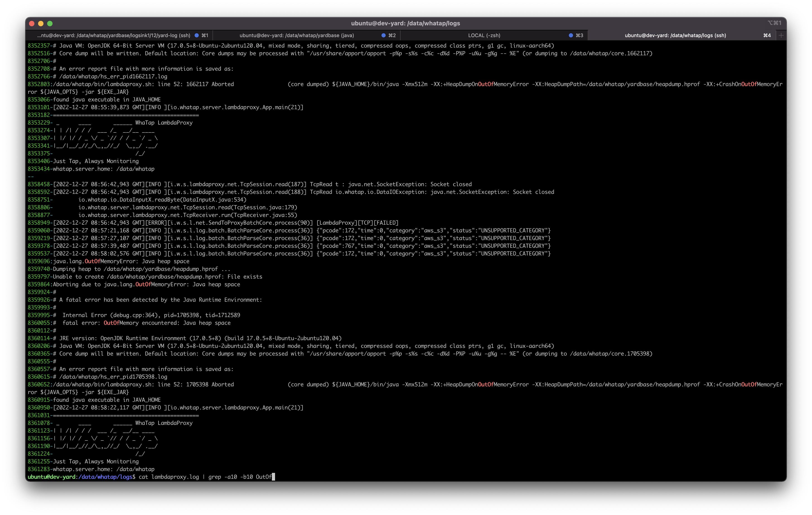Select the LOCAL (-zsh) tab
This screenshot has width=812, height=515.
coord(484,35)
